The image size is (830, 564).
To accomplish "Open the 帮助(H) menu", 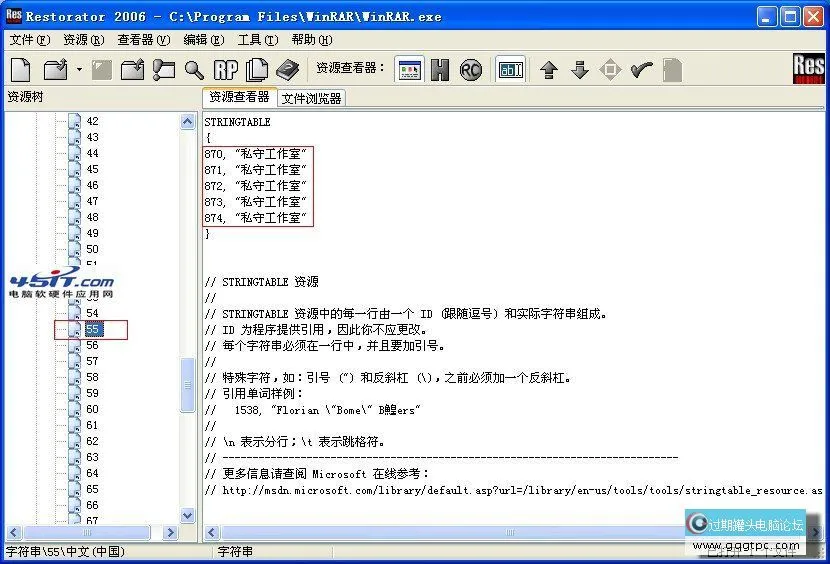I will click(x=312, y=40).
